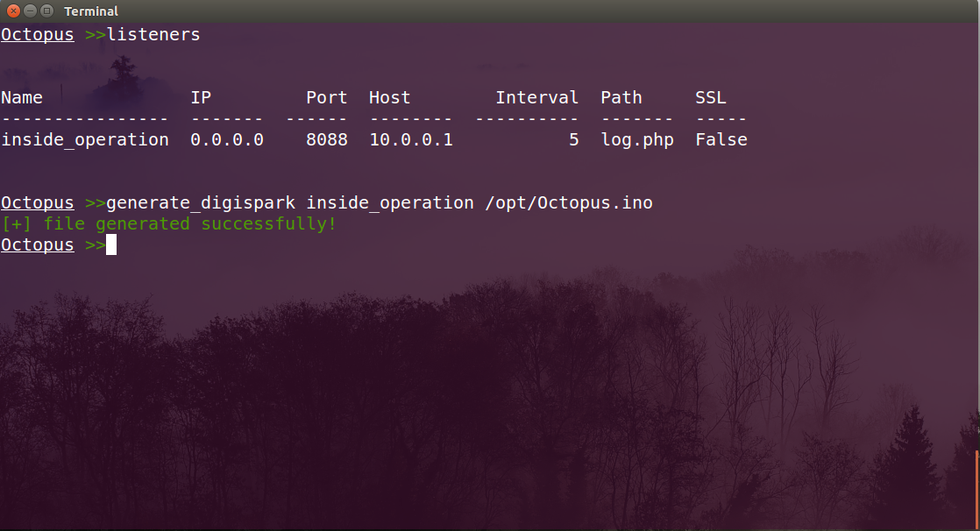The image size is (980, 531).
Task: Click the interval value '5'
Action: (574, 139)
